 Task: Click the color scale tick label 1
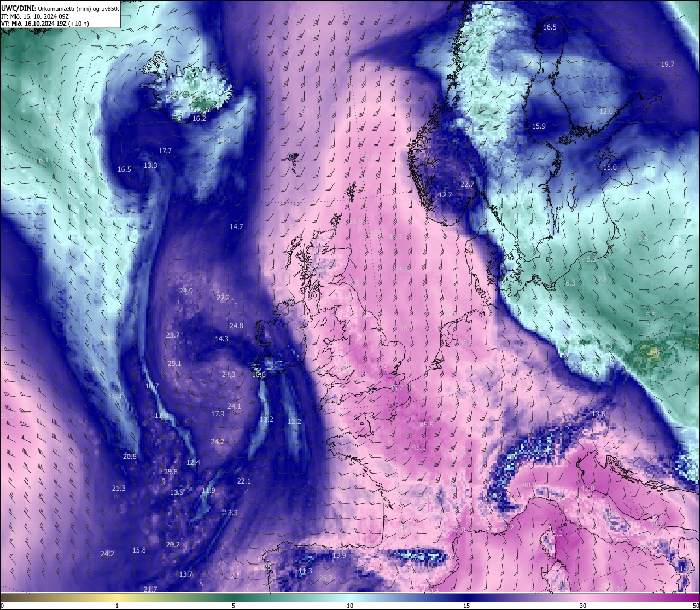(x=117, y=606)
